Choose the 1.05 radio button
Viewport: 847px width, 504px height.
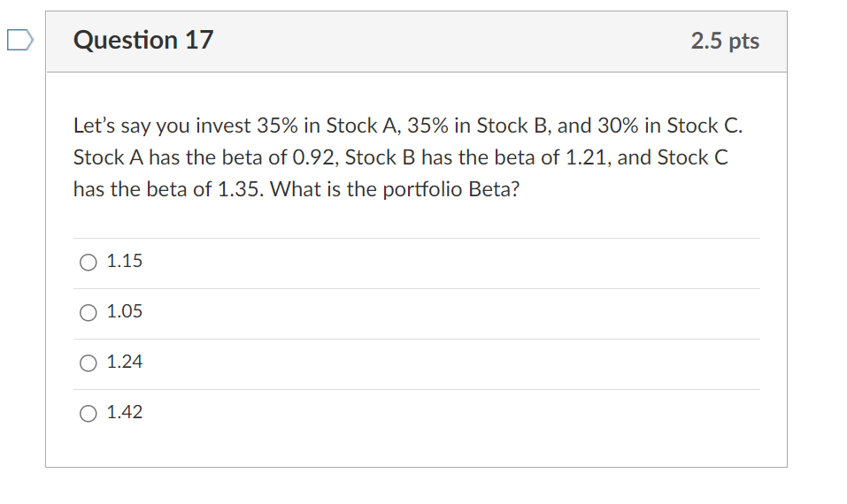click(89, 312)
